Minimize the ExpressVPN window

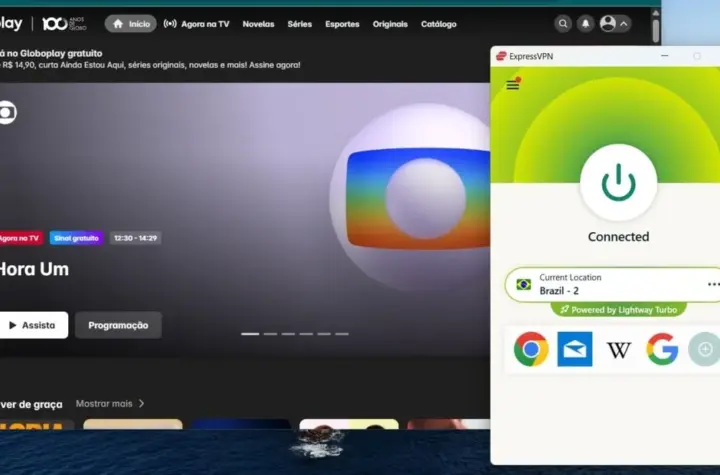pyautogui.click(x=664, y=56)
